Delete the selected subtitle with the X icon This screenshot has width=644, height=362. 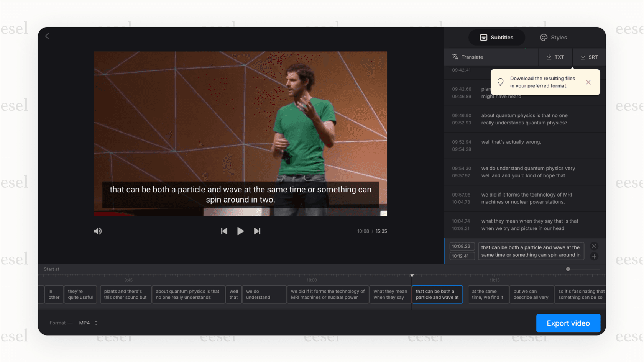point(594,246)
